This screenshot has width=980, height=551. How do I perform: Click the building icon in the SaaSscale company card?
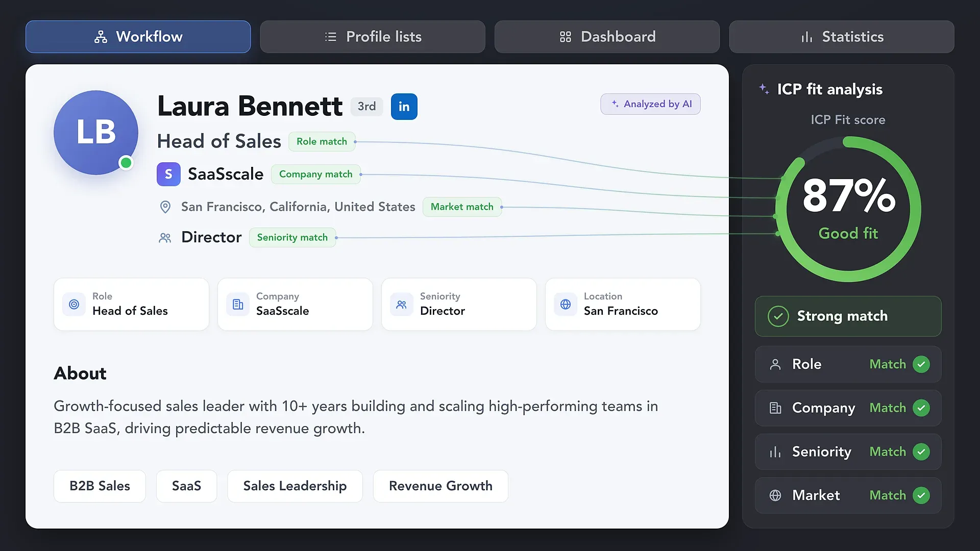click(238, 305)
